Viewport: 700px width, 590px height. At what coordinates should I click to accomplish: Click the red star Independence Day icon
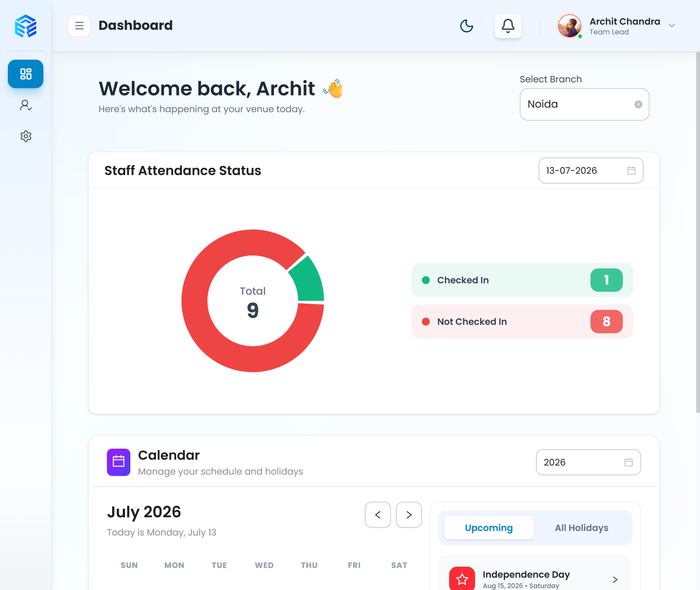click(462, 579)
